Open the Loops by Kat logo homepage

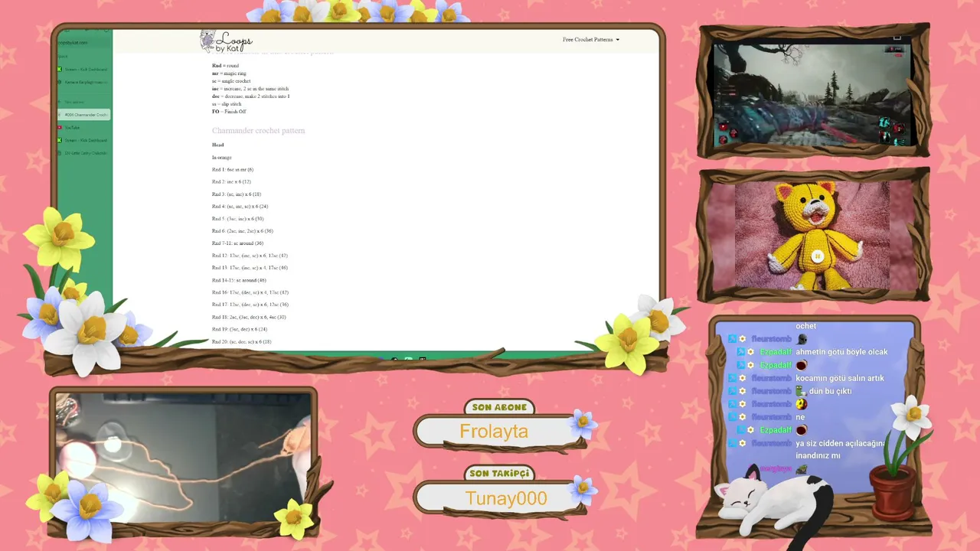226,41
